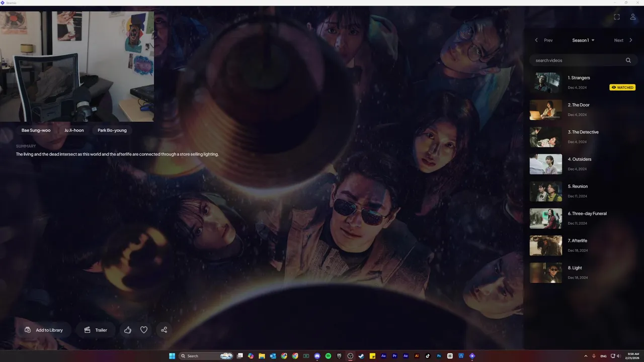Expand hidden system tray icons chevron
This screenshot has width=644, height=362.
pos(586,356)
